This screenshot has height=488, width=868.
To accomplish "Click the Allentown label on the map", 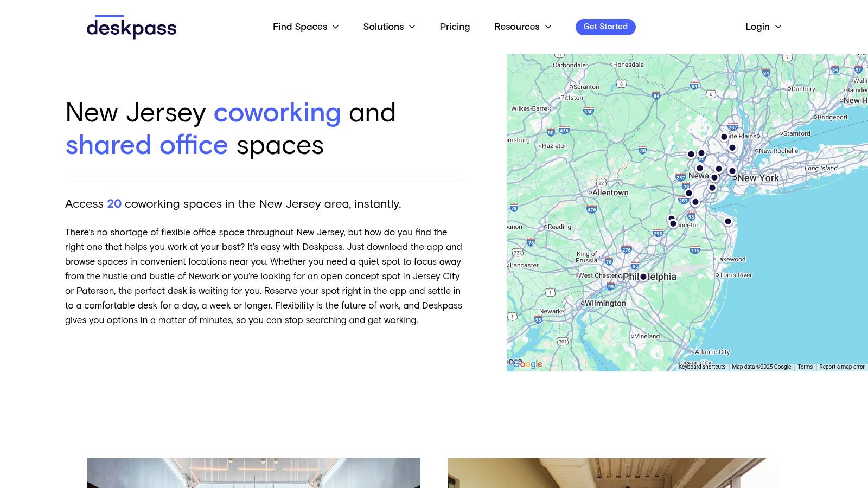I will pyautogui.click(x=610, y=192).
